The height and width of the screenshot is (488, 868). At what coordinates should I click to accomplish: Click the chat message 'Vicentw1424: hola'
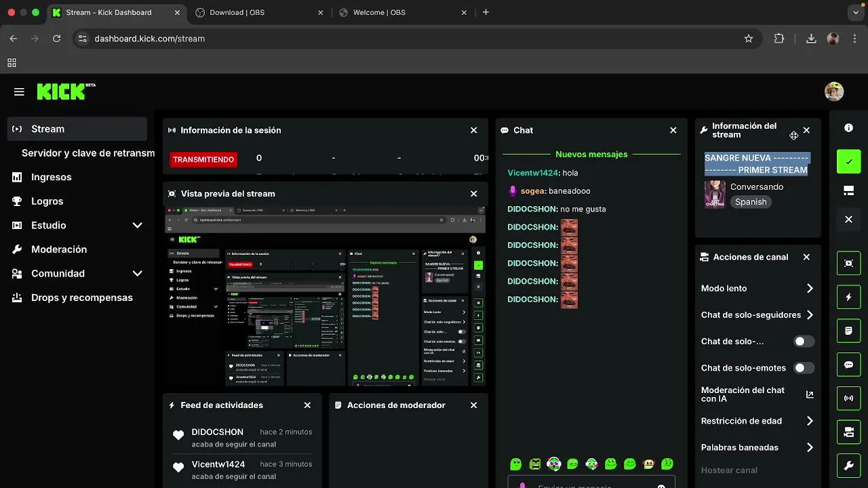pyautogui.click(x=542, y=173)
